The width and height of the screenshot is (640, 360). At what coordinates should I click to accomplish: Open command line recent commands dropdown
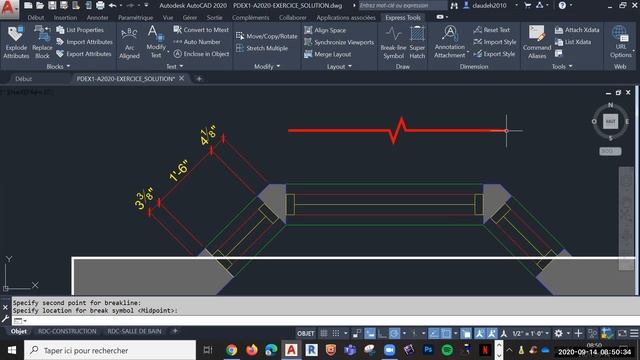pos(20,321)
